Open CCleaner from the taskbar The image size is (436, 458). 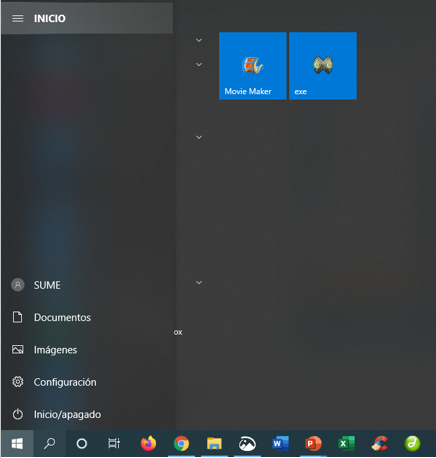[x=379, y=444]
